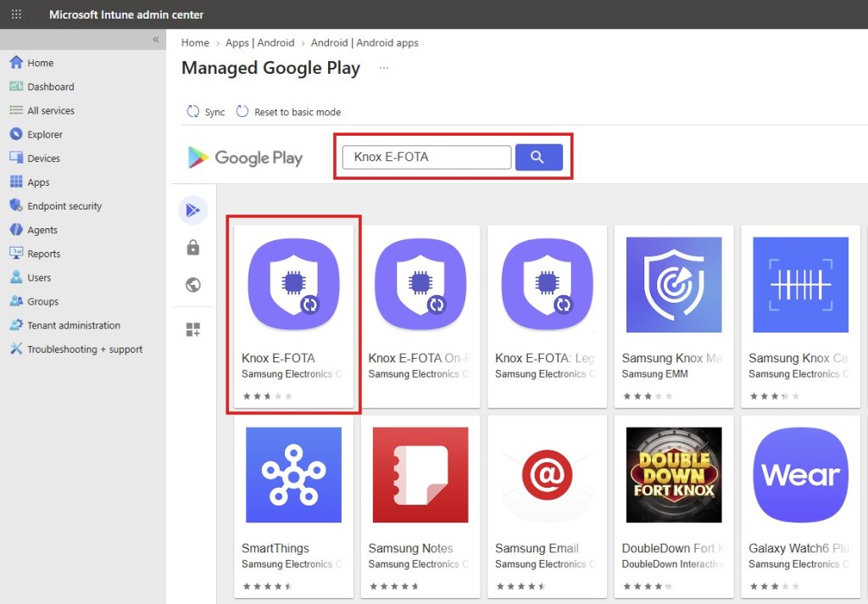Click the 'Samsung Knox Ma' app title
The height and width of the screenshot is (604, 868).
(672, 358)
